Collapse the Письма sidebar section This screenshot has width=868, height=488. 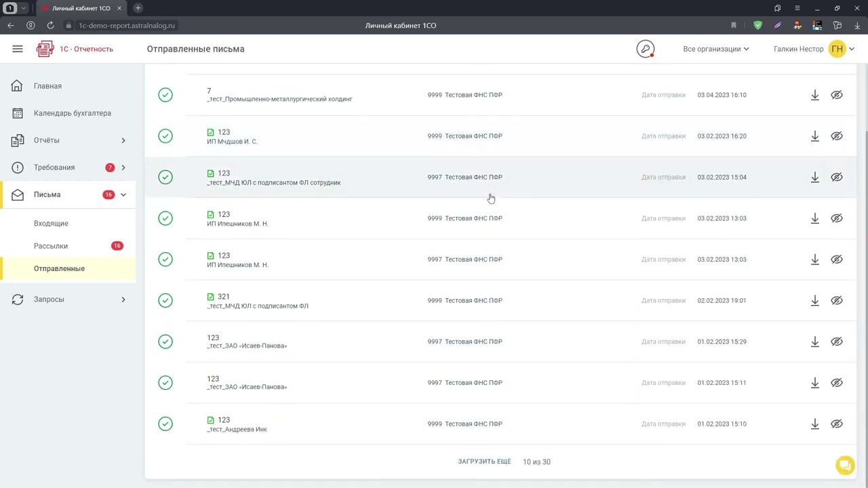(123, 195)
